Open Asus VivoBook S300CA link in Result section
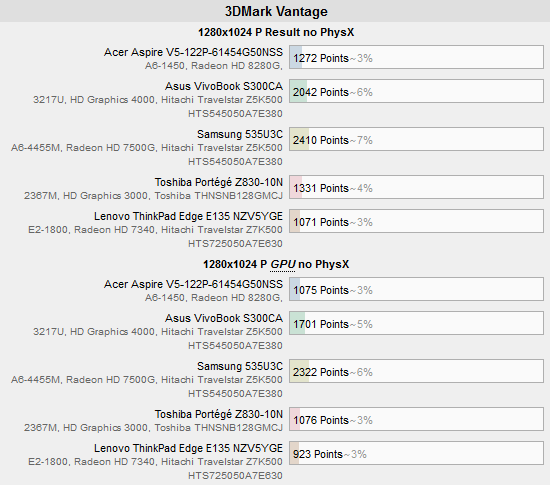 click(224, 86)
